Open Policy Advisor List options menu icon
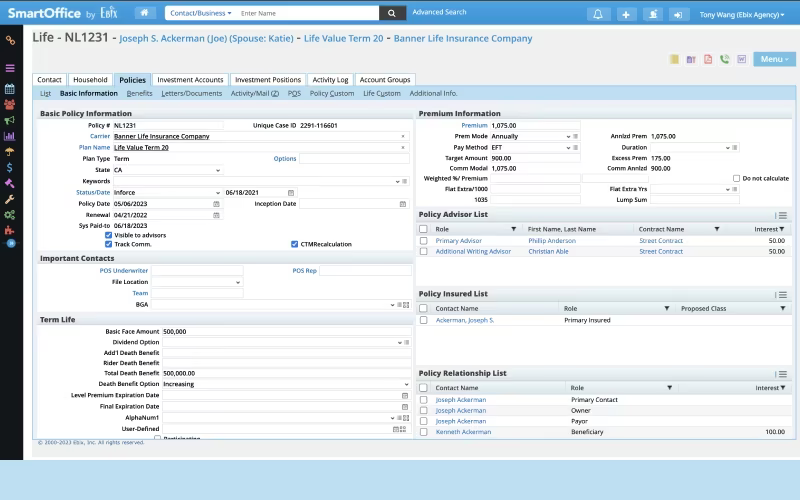The image size is (800, 500). [x=782, y=215]
